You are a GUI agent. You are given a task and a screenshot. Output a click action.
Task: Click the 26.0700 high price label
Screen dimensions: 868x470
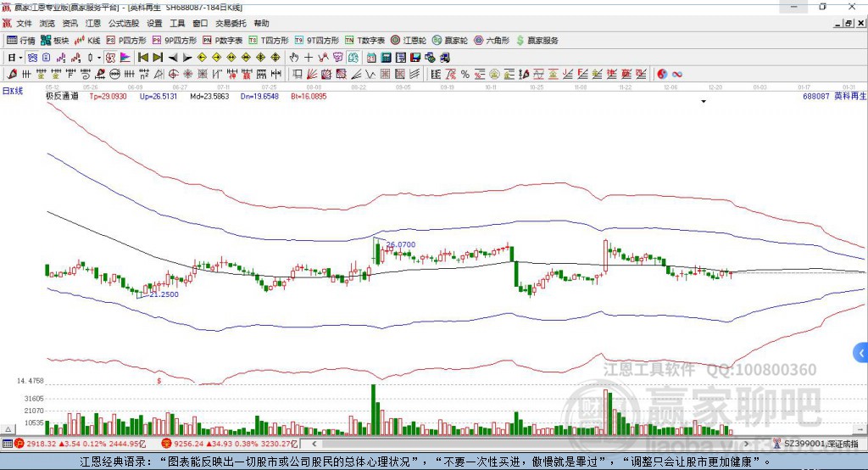tap(401, 244)
